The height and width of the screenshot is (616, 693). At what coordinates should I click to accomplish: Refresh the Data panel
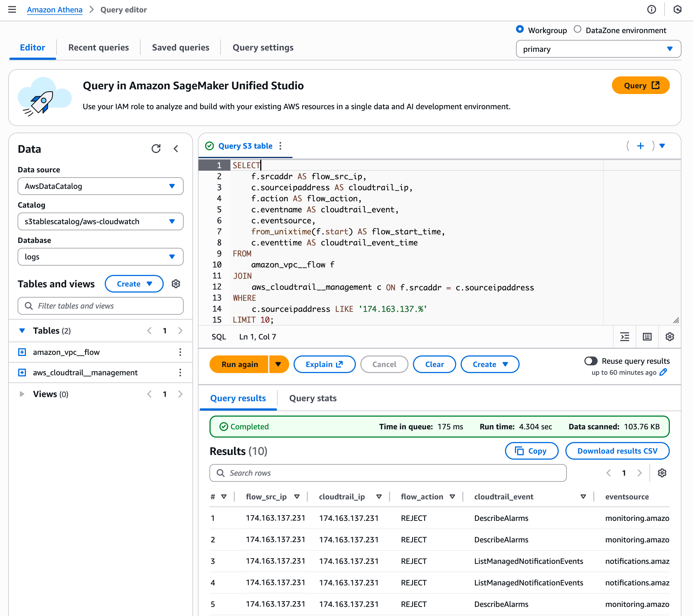[x=156, y=149]
